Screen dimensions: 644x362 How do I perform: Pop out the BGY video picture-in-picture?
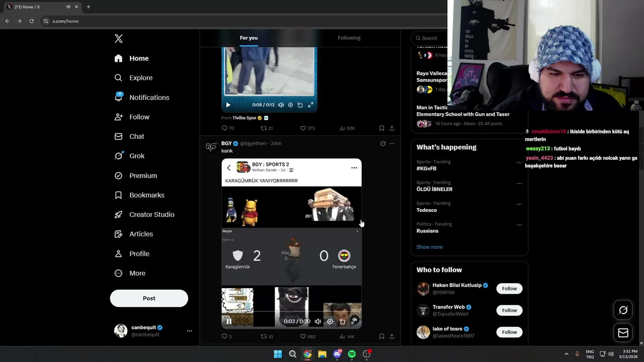coord(342,321)
